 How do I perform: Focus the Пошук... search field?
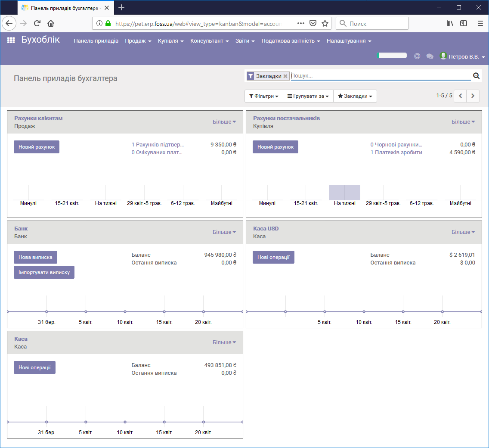point(381,75)
